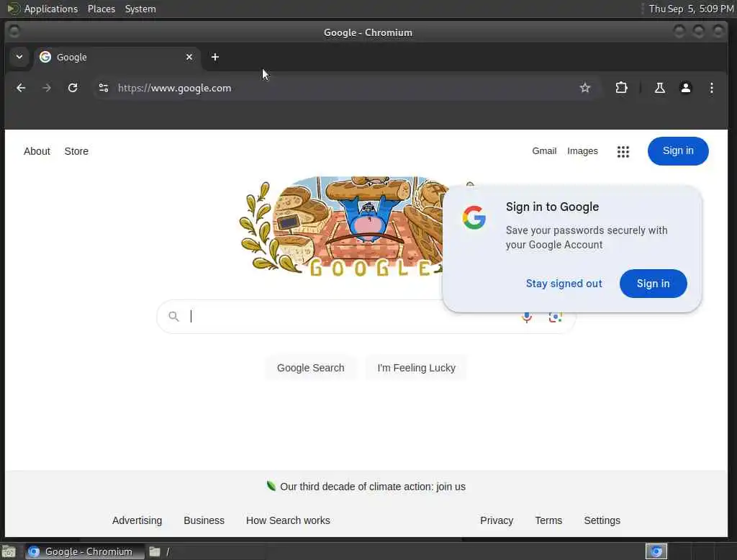Viewport: 737px width, 560px height.
Task: Open the Advertising footer link
Action: pos(137,520)
